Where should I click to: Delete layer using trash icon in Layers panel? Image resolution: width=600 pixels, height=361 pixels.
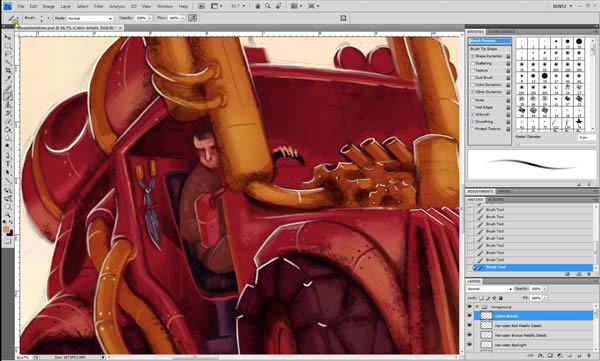coord(589,356)
